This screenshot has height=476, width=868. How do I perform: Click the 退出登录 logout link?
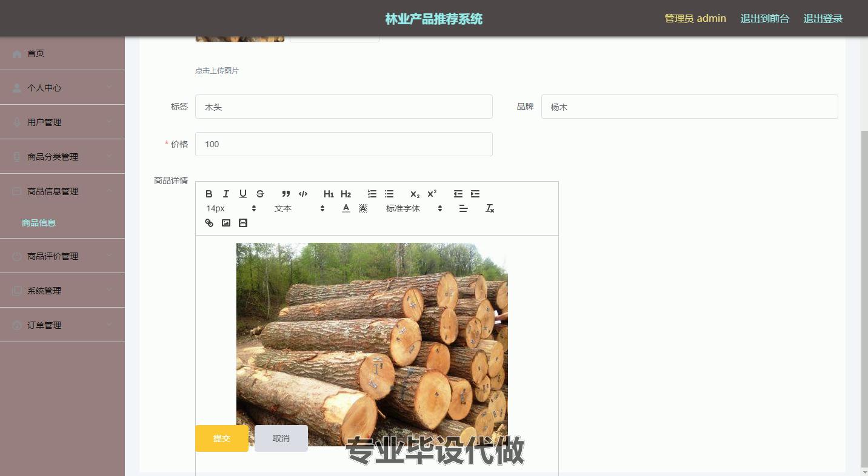(823, 19)
